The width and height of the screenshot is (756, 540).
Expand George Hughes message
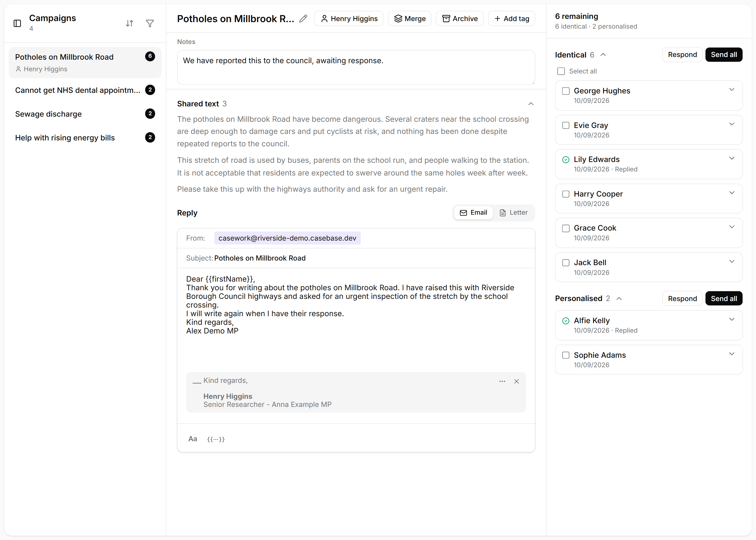coord(731,90)
